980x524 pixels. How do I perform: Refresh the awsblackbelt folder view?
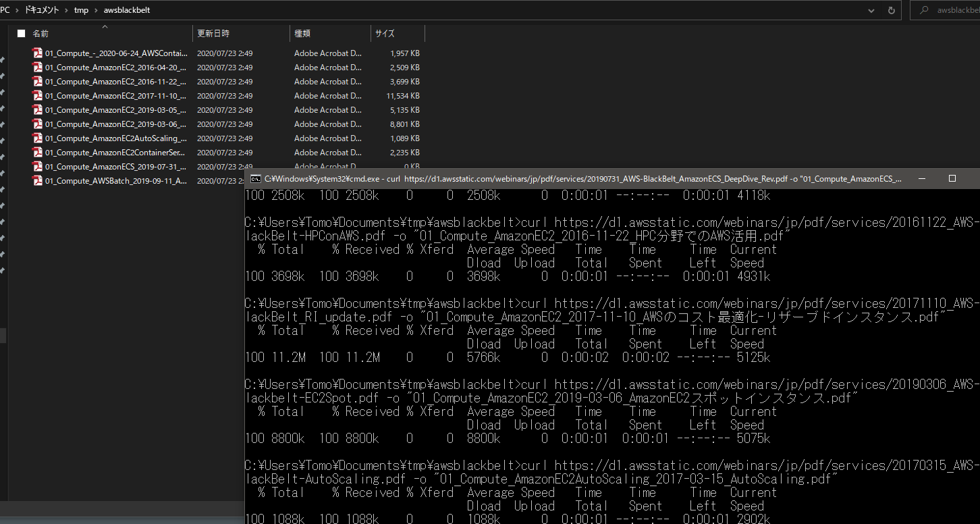pyautogui.click(x=892, y=10)
